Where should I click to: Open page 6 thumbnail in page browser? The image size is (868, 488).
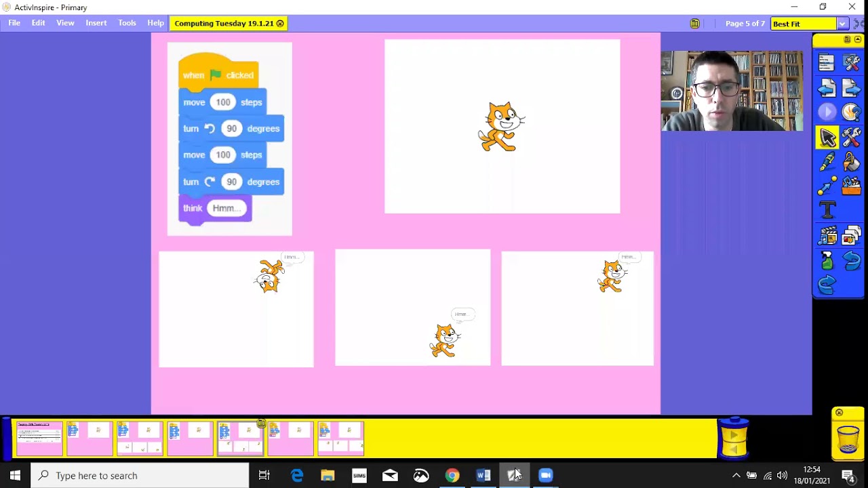point(290,439)
